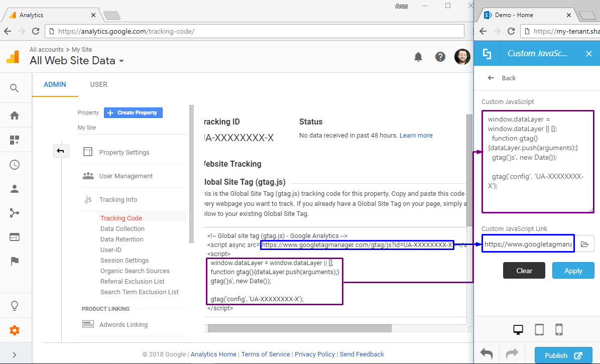Click vertical scrollbar of tracking content
This screenshot has width=600, height=364.
(469, 170)
